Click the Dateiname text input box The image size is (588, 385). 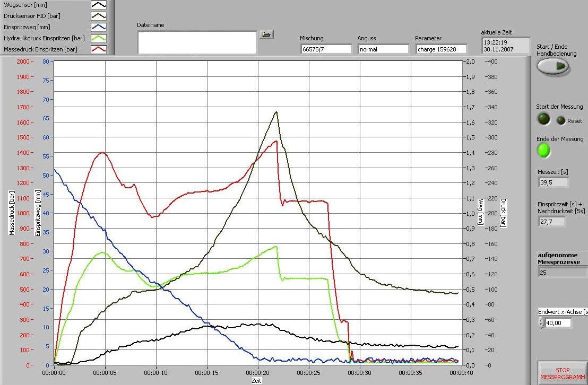[x=197, y=42]
